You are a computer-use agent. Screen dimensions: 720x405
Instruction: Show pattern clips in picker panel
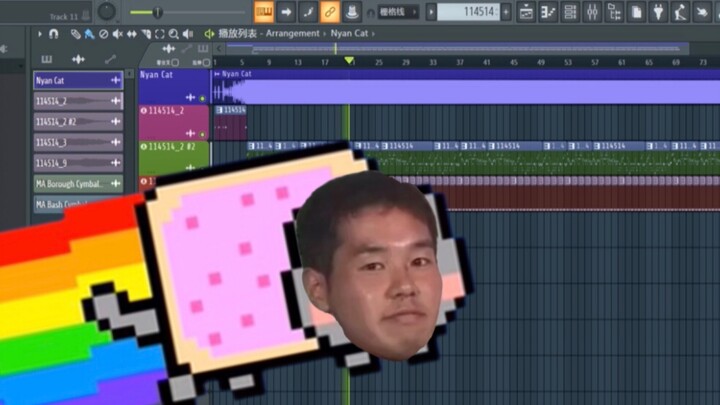click(46, 59)
